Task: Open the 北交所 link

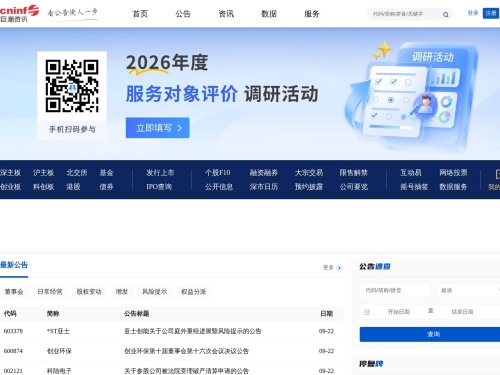Action: (77, 173)
